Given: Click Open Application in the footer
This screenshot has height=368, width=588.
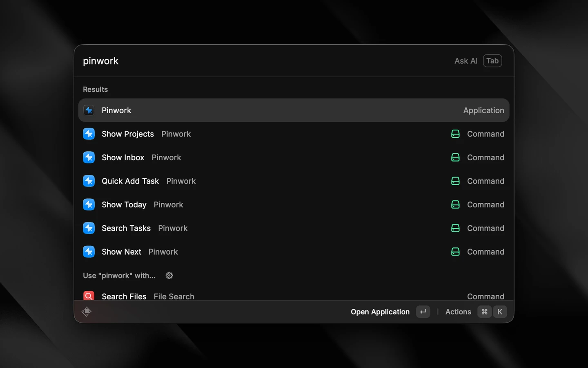Looking at the screenshot, I should coord(380,312).
